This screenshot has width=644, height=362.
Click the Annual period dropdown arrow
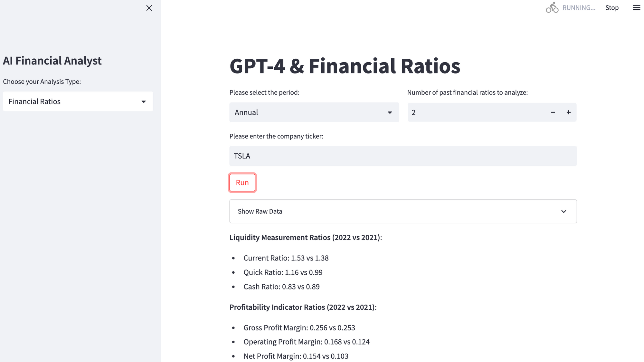390,113
